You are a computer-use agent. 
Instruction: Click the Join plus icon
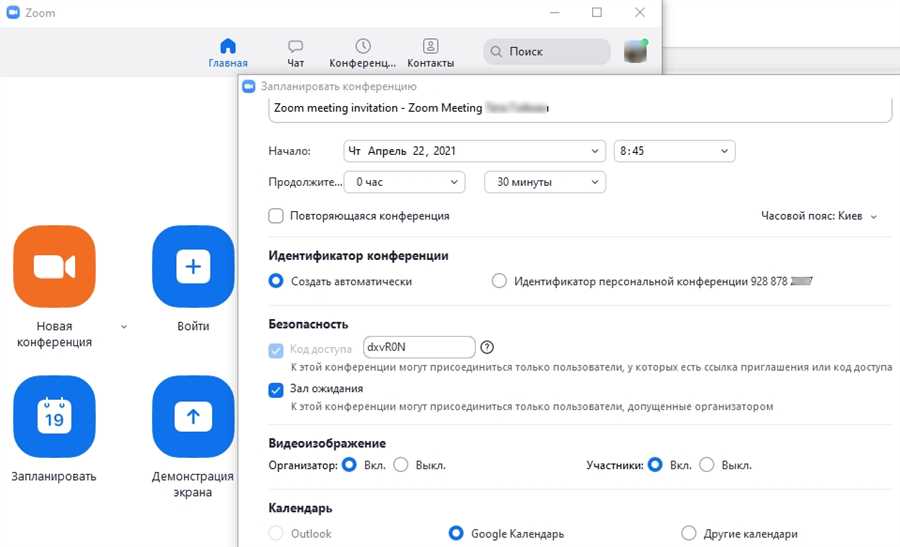pyautogui.click(x=193, y=267)
